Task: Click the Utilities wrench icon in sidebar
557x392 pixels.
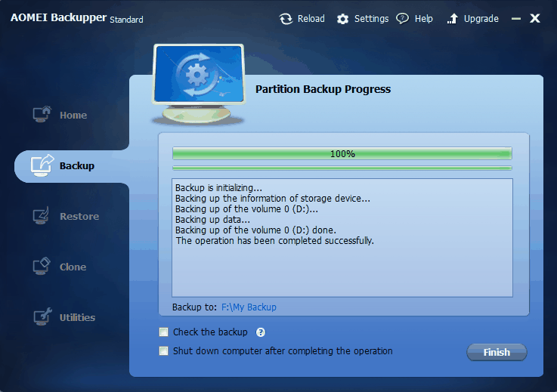Action: click(x=42, y=316)
